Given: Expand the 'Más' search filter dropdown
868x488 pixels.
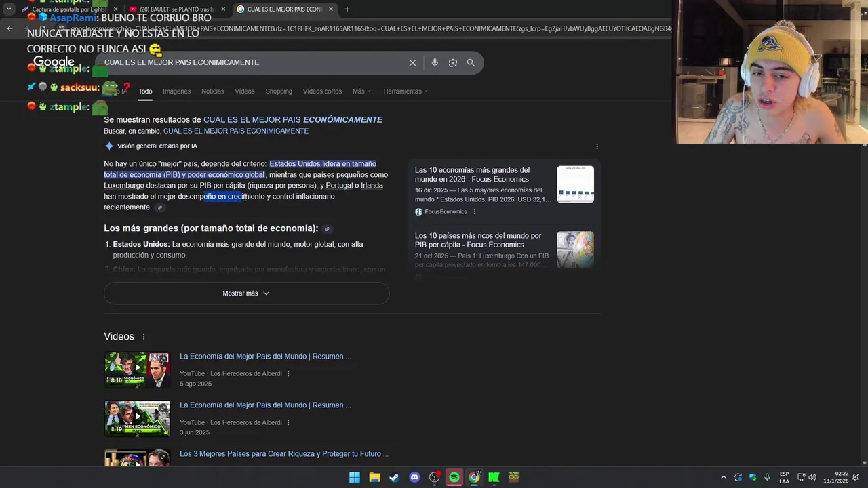Looking at the screenshot, I should click(x=361, y=91).
